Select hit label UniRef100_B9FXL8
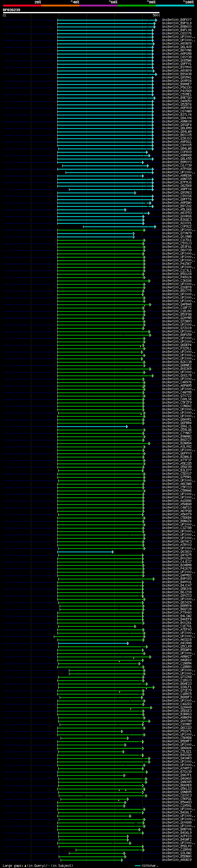197x868 pixels. click(177, 23)
